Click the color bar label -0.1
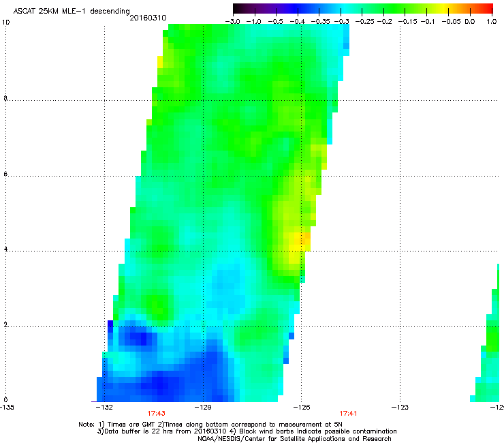 pos(428,22)
